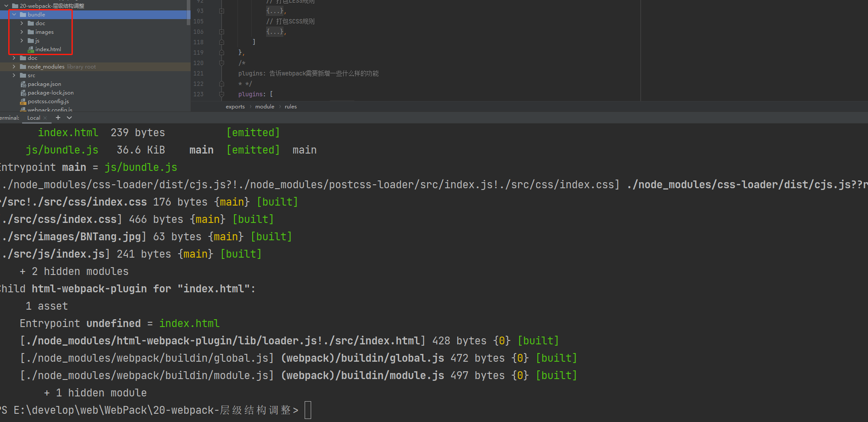Click the collapsed {...} placeholder on line 93
The height and width of the screenshot is (422, 868).
coord(274,11)
